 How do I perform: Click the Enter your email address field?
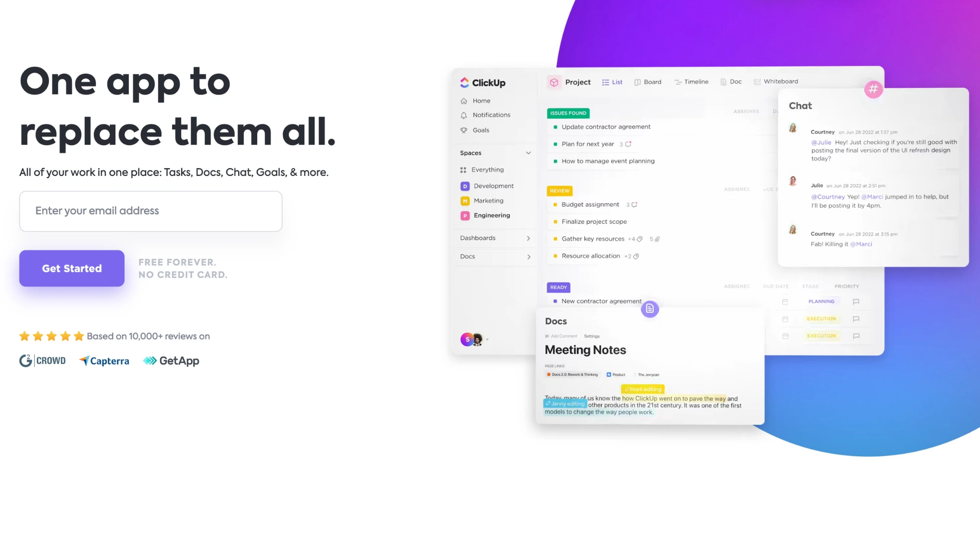pos(150,210)
